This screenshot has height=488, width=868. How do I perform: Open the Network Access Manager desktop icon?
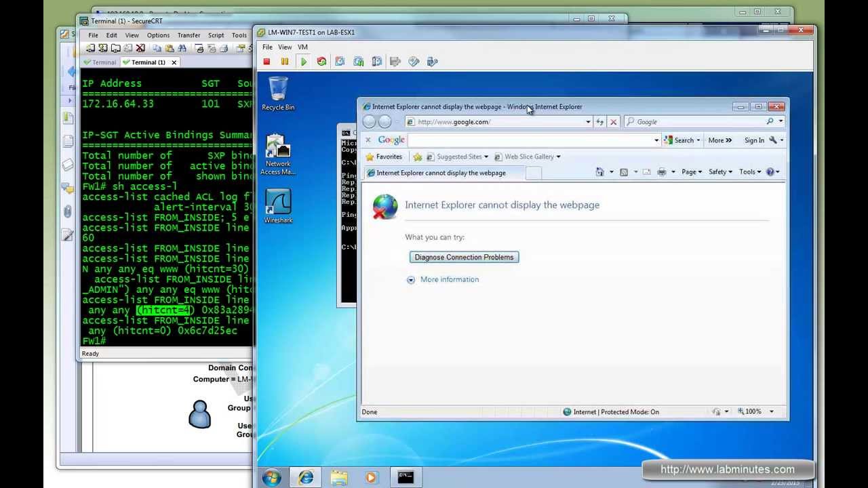278,155
